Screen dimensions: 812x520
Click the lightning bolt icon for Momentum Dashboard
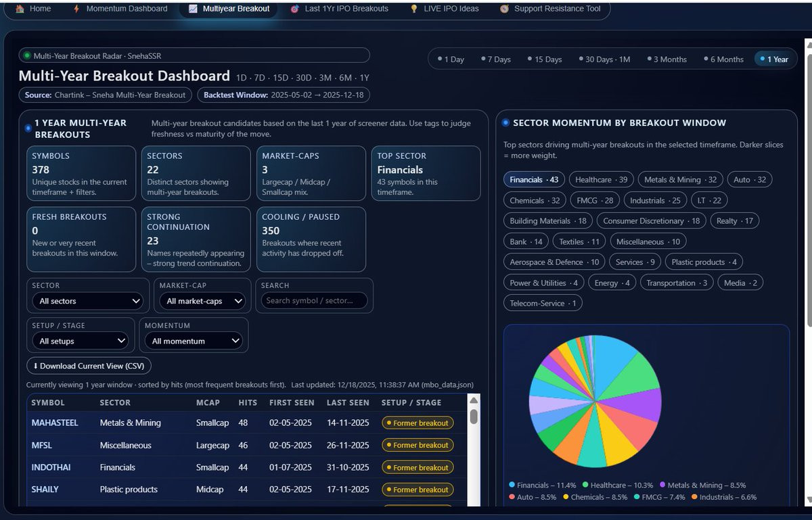click(x=76, y=9)
